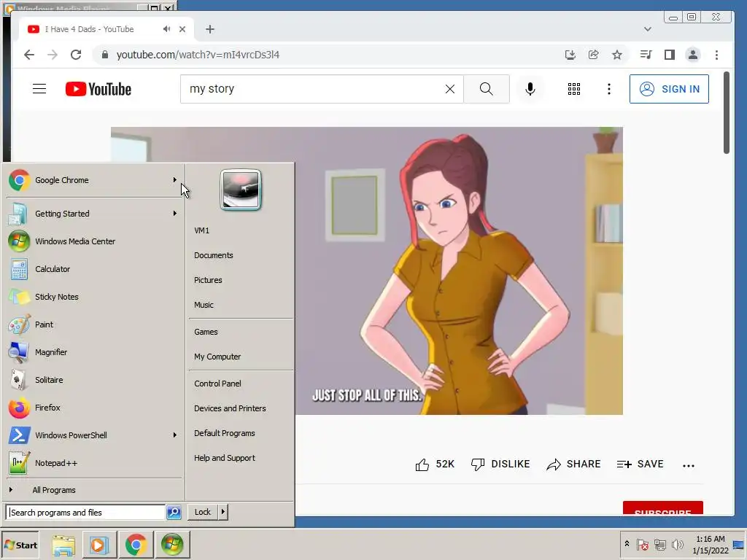Expand the Google Chrome jump list arrow
The height and width of the screenshot is (560, 747).
click(x=175, y=180)
